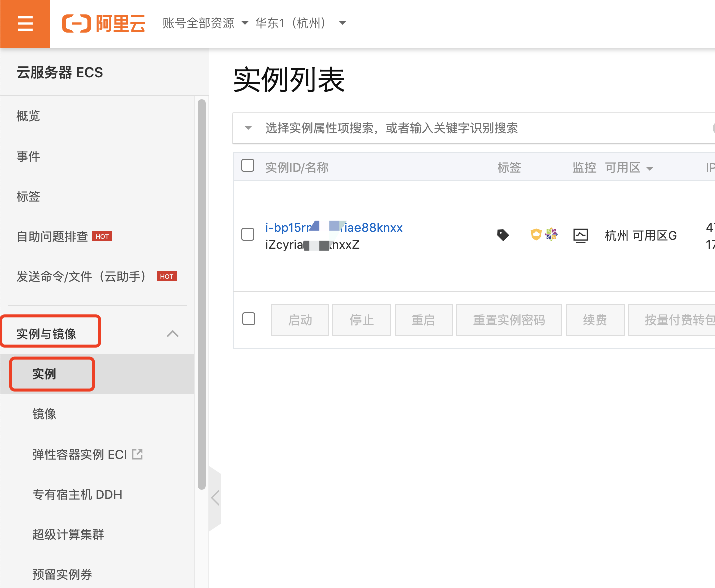
Task: Click the 启动 button
Action: point(300,320)
